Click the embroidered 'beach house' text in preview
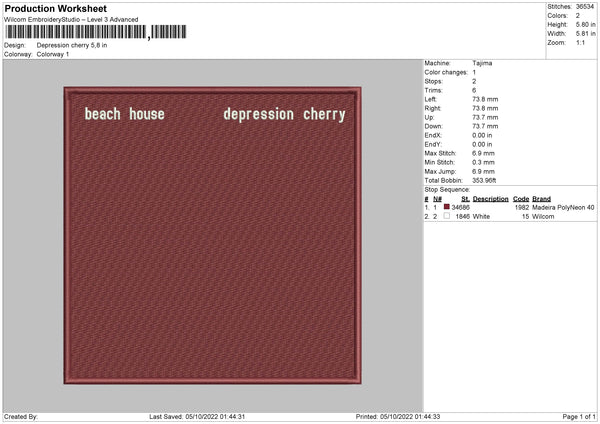Image resolution: width=600 pixels, height=424 pixels. click(x=124, y=114)
